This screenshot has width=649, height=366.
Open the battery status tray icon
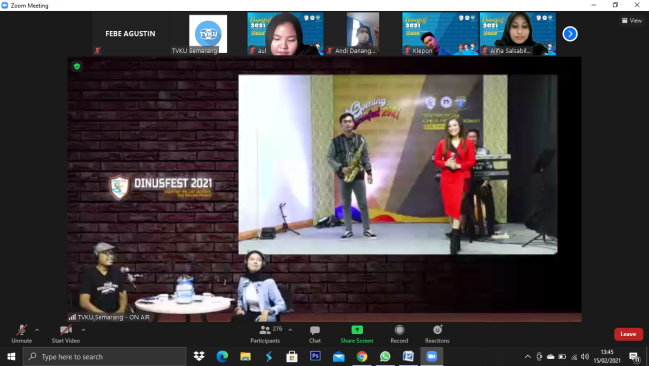[x=562, y=356]
